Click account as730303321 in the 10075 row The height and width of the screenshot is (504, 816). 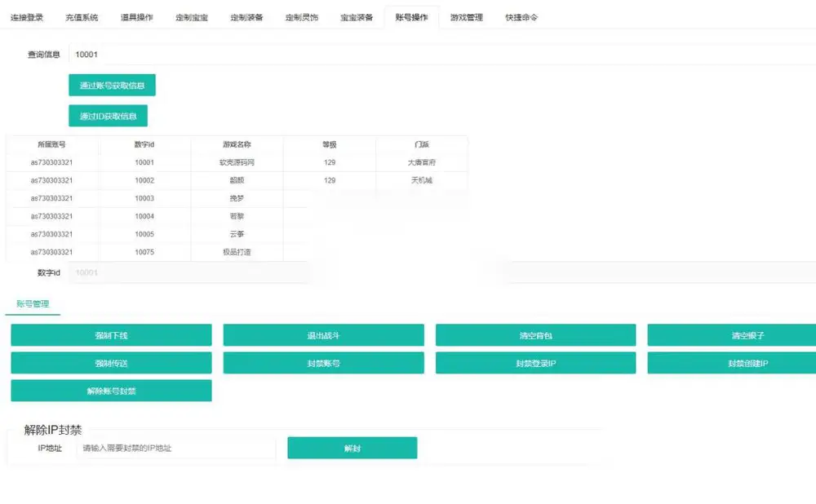click(x=51, y=252)
